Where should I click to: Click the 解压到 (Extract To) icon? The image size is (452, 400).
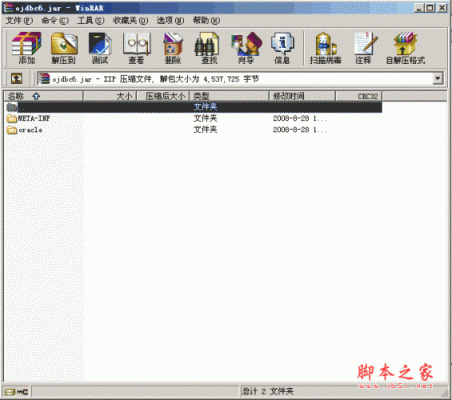pyautogui.click(x=64, y=48)
